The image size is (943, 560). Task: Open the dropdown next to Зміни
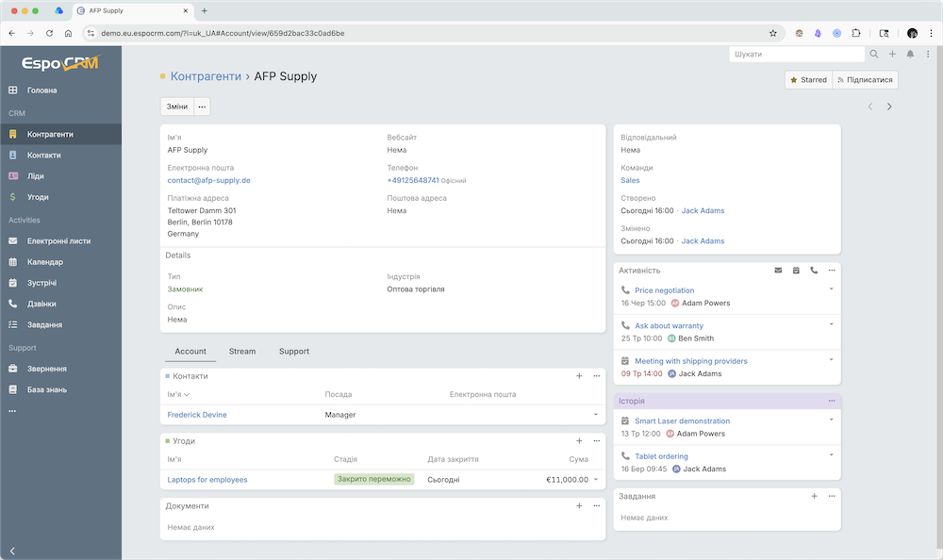pos(202,107)
